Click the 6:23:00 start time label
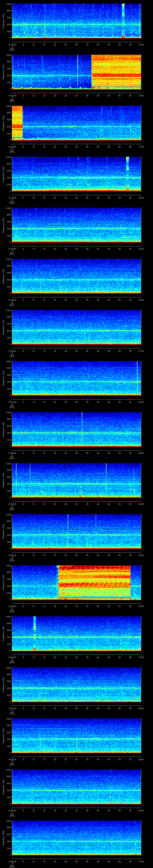The height and width of the screenshot is (868, 153). [x=12, y=504]
